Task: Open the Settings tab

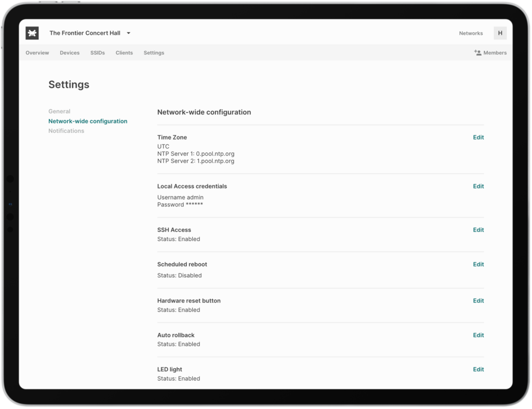Action: point(153,52)
